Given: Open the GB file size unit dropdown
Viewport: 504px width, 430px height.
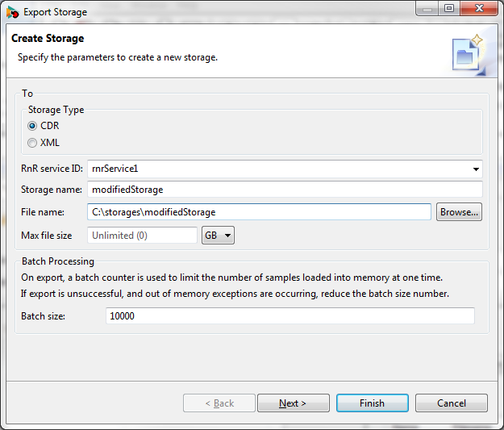Looking at the screenshot, I should [218, 236].
